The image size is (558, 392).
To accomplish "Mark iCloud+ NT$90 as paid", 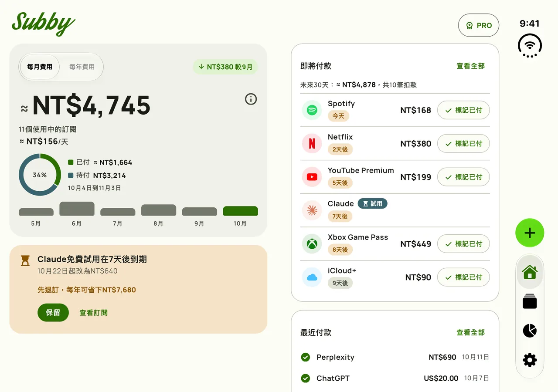I will coord(463,277).
